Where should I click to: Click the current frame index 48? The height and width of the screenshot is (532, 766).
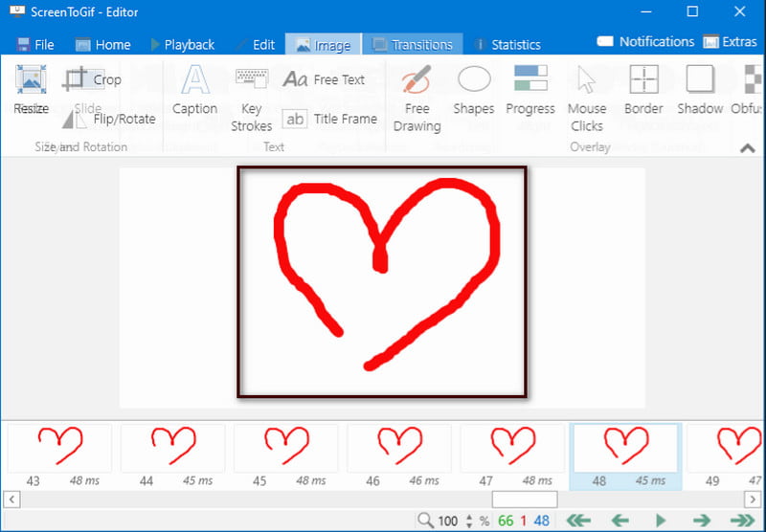[541, 521]
